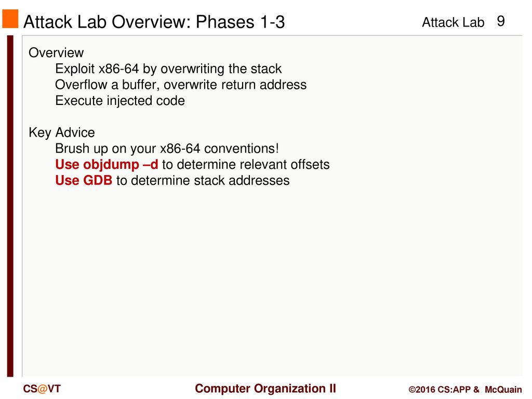Click the Attack Lab header label
532x399 pixels.
[453, 22]
